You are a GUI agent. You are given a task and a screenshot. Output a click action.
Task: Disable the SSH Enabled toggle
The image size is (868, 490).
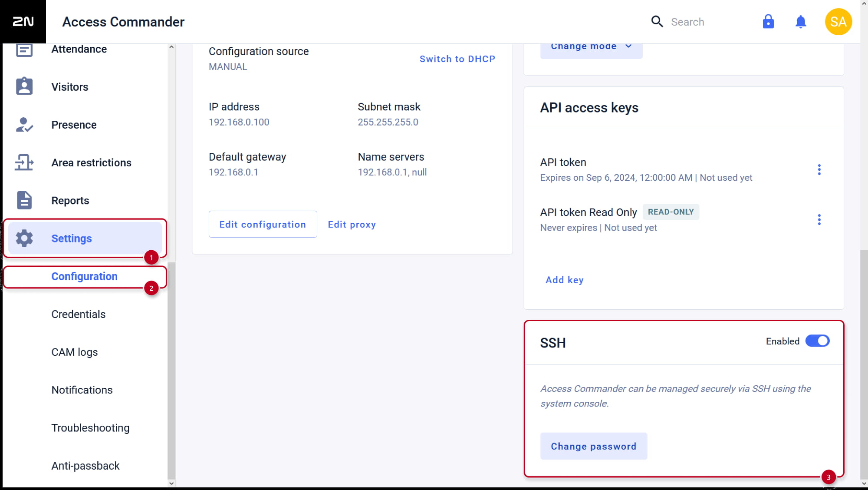[x=818, y=341]
